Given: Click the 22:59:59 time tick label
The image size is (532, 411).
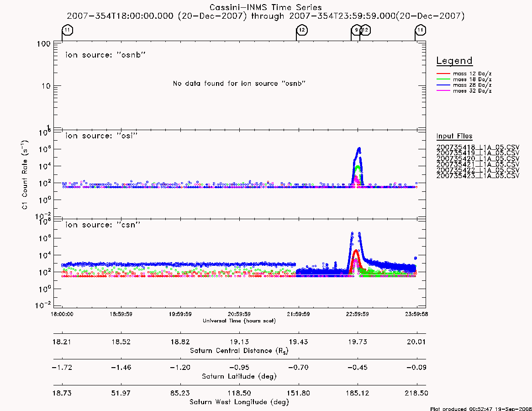Looking at the screenshot, I should [x=357, y=314].
